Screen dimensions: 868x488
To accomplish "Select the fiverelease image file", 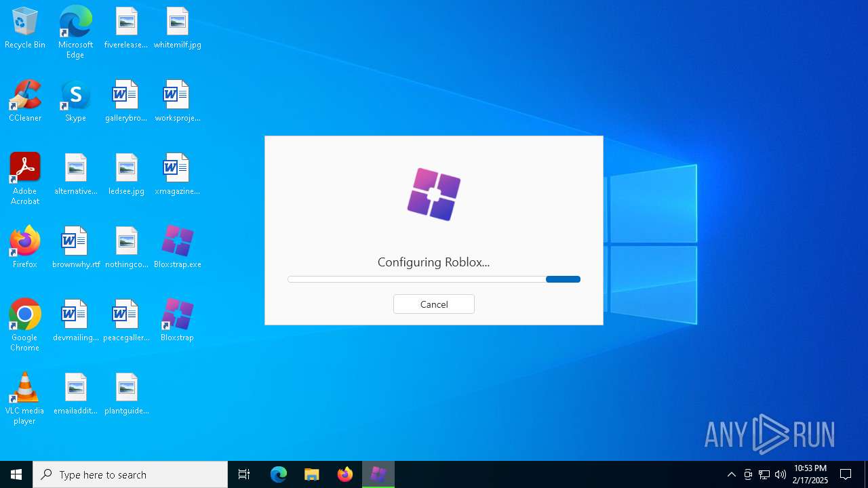I will tap(126, 28).
